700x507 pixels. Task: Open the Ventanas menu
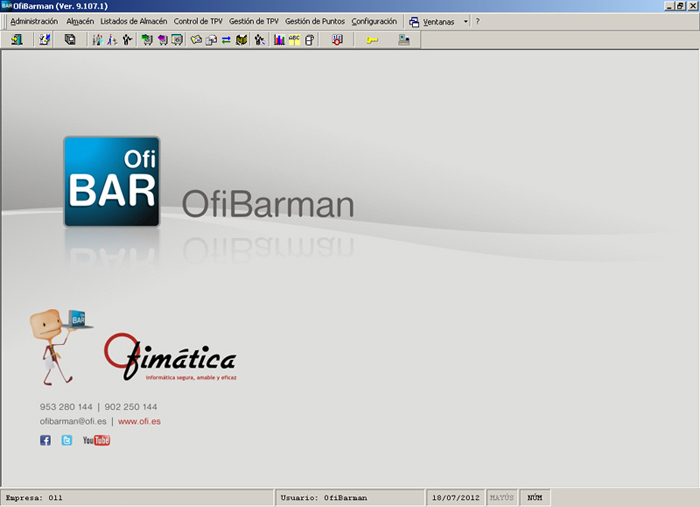438,22
